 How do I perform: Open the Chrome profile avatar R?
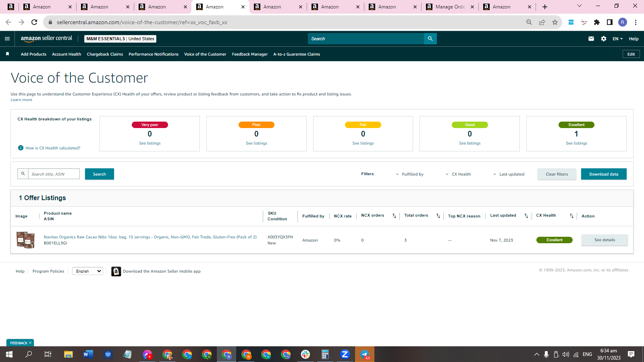tap(623, 22)
